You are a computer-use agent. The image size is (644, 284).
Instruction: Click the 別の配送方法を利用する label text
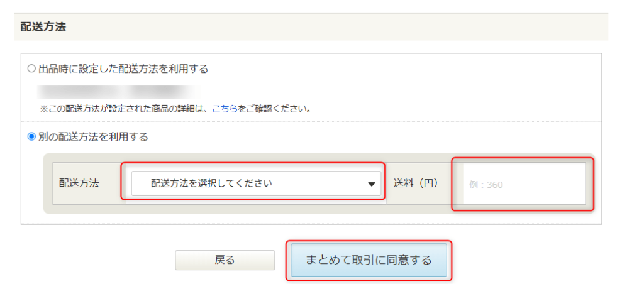[93, 137]
